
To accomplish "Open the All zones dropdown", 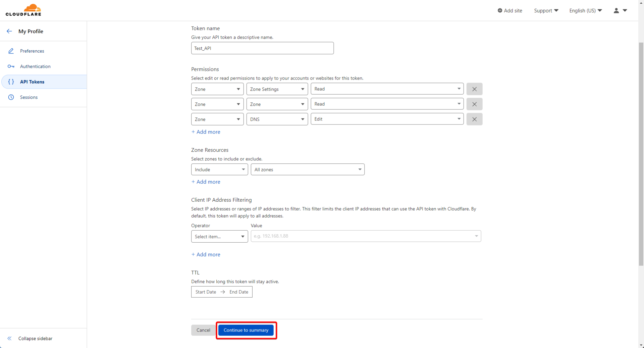I will point(307,170).
